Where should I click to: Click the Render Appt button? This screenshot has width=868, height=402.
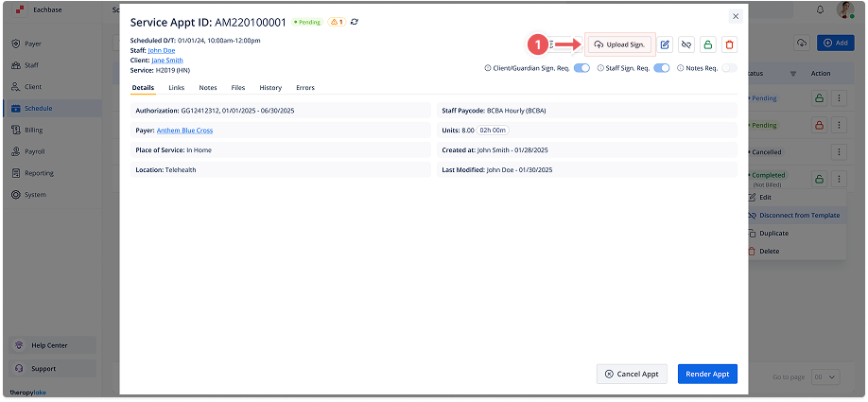707,374
